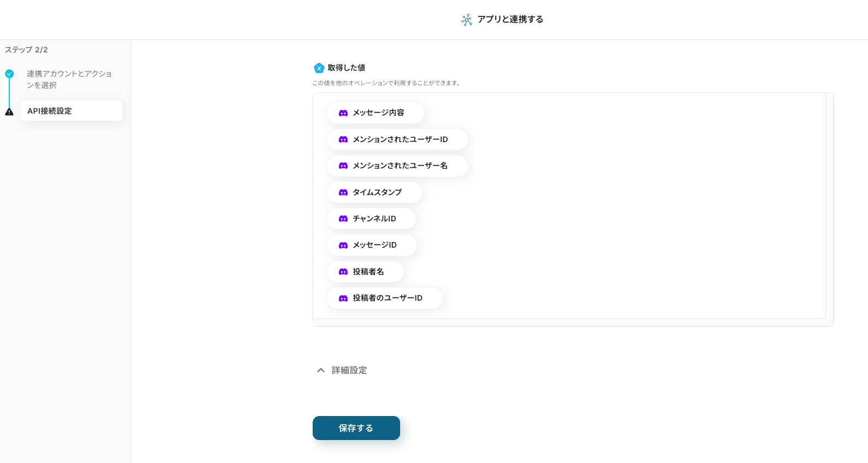This screenshot has width=868, height=463.
Task: Click Discord icon beside メッセージ内容
Action: click(x=343, y=113)
